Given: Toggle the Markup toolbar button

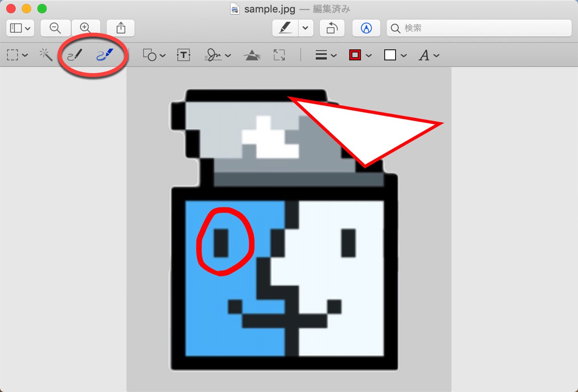Looking at the screenshot, I should point(366,28).
